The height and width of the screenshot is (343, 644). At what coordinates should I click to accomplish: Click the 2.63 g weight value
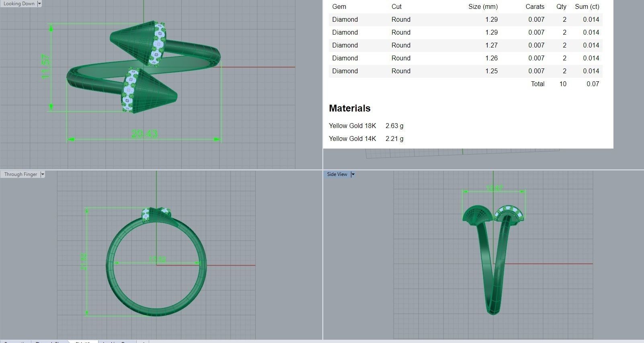(394, 126)
